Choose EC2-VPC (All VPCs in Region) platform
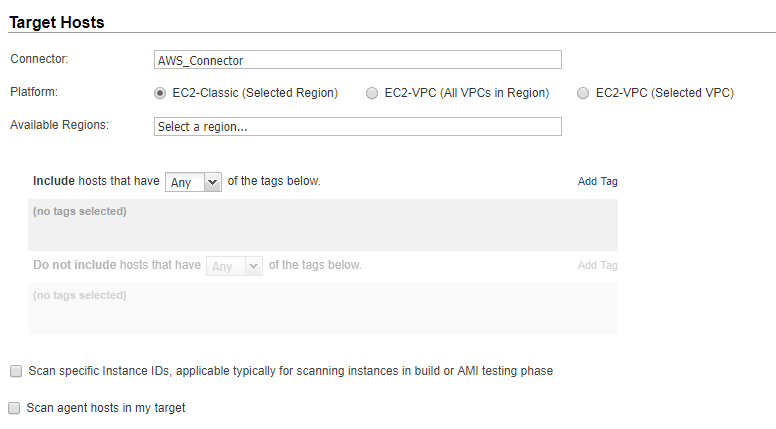The width and height of the screenshot is (776, 429). point(372,93)
